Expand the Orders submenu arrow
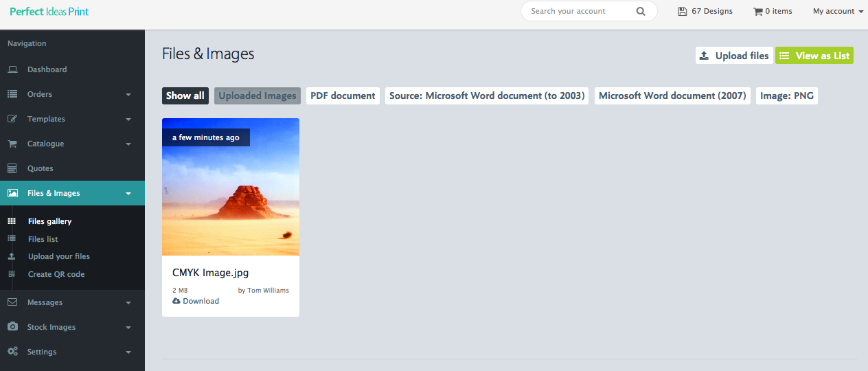Image resolution: width=868 pixels, height=371 pixels. click(x=128, y=95)
